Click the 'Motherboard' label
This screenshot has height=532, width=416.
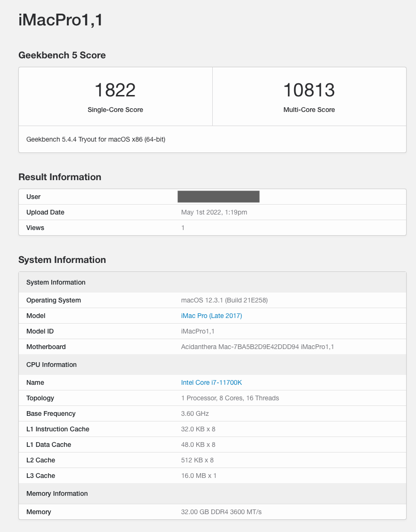tap(46, 347)
